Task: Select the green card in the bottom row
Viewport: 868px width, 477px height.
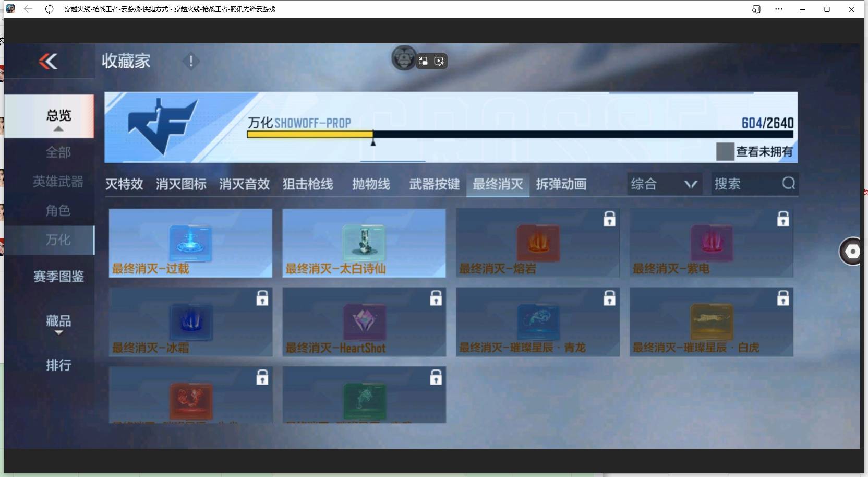Action: click(364, 395)
